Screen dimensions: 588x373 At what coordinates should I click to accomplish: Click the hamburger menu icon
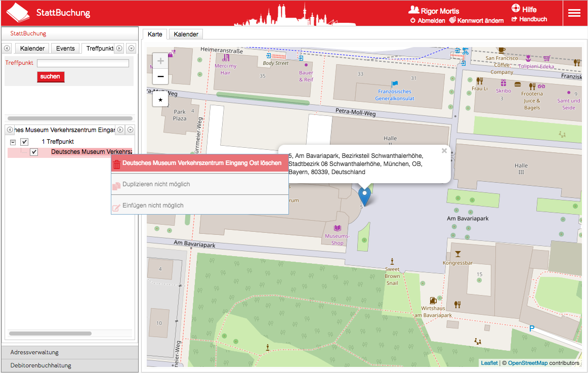click(574, 13)
